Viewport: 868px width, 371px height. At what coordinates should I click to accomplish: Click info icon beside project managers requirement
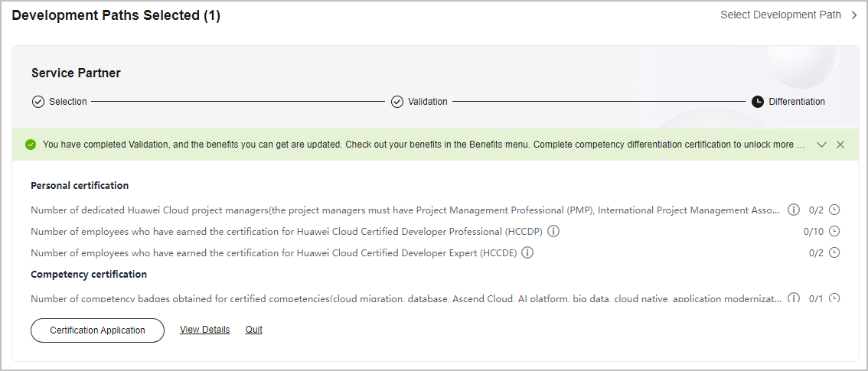point(794,210)
